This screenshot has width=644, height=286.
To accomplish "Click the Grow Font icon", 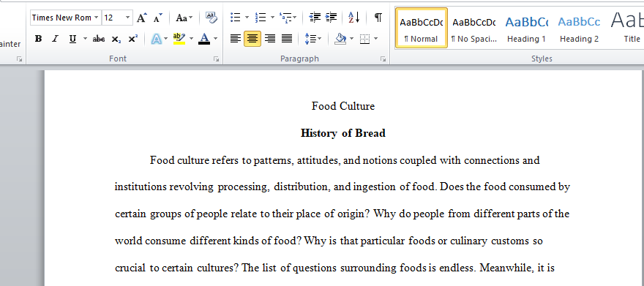I will coord(142,18).
